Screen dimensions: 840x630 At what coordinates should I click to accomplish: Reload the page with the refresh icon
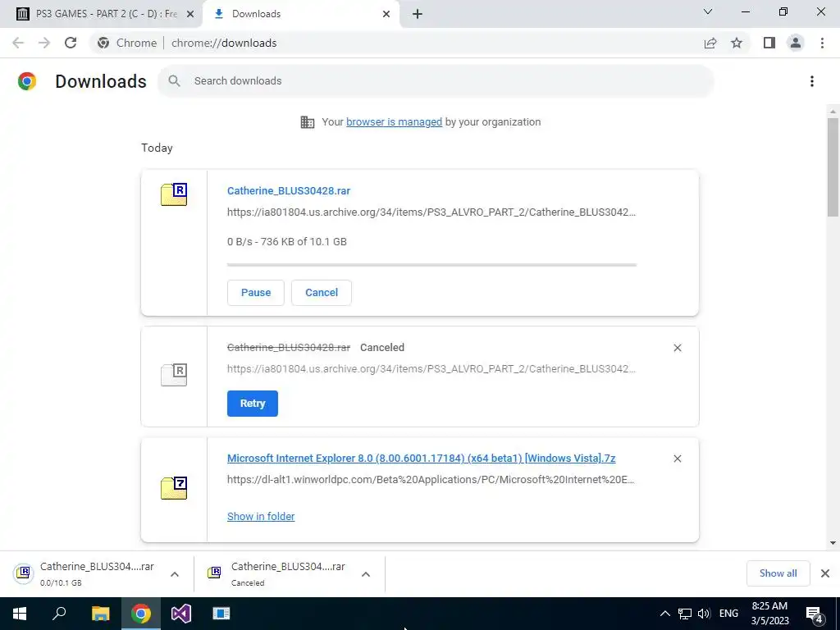[71, 43]
